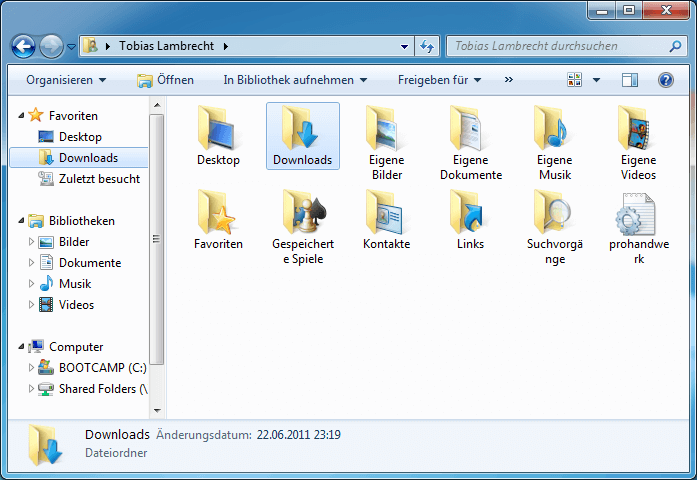
Task: Open the Suchvorgänge folder icon
Action: 554,213
